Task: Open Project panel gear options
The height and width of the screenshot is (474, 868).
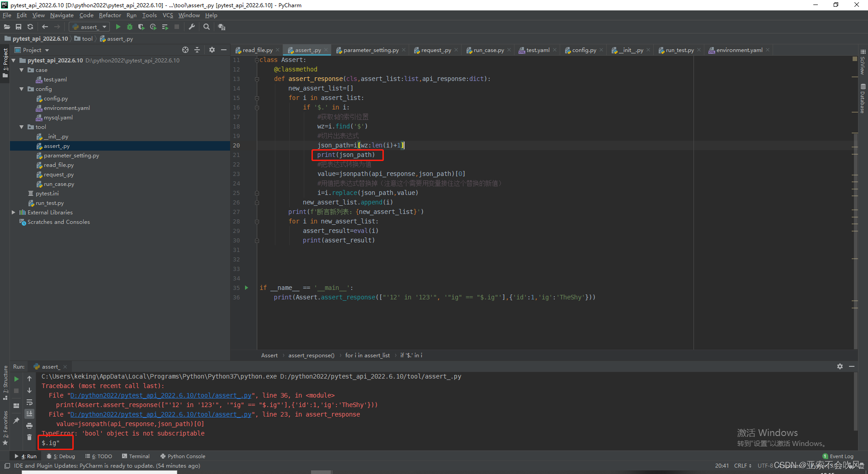Action: pyautogui.click(x=212, y=50)
